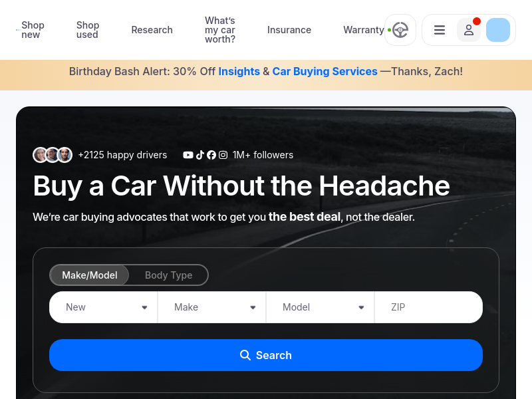The width and height of the screenshot is (532, 399).
Task: Open the hamburger menu icon
Action: pyautogui.click(x=440, y=30)
